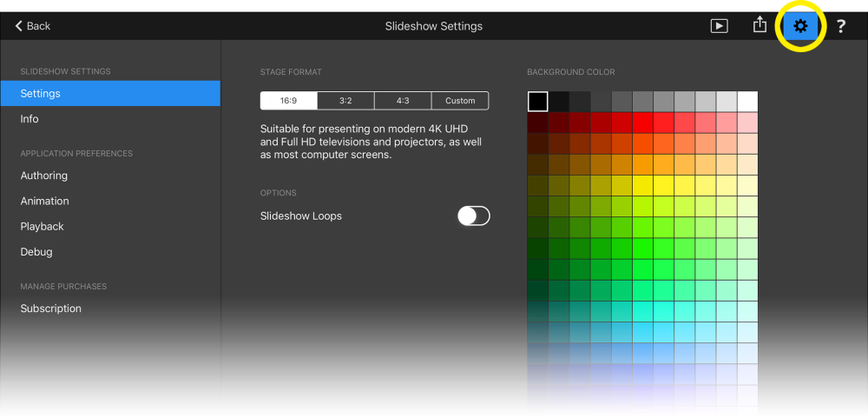This screenshot has width=868, height=418.
Task: Select the pure red color swatch
Action: tap(642, 123)
